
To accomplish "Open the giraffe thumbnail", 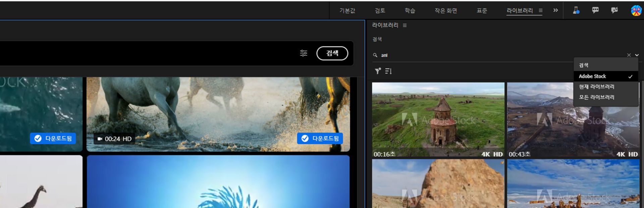I will coord(41,182).
